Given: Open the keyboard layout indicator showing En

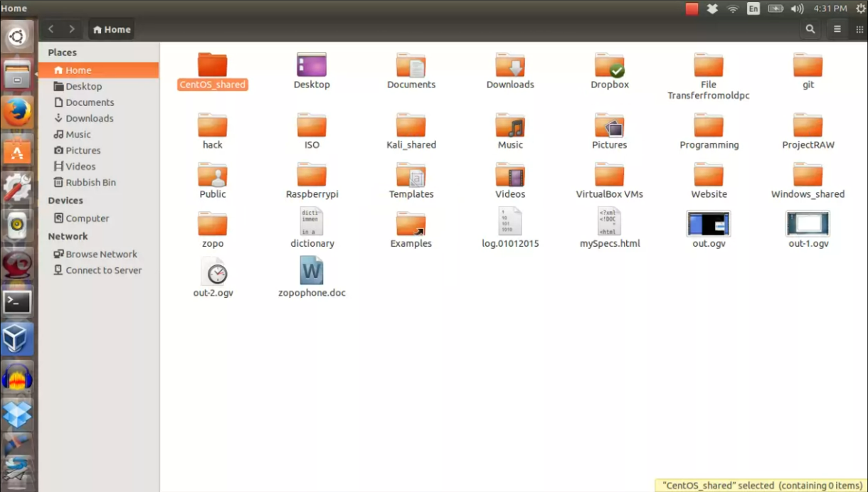Looking at the screenshot, I should (x=753, y=9).
